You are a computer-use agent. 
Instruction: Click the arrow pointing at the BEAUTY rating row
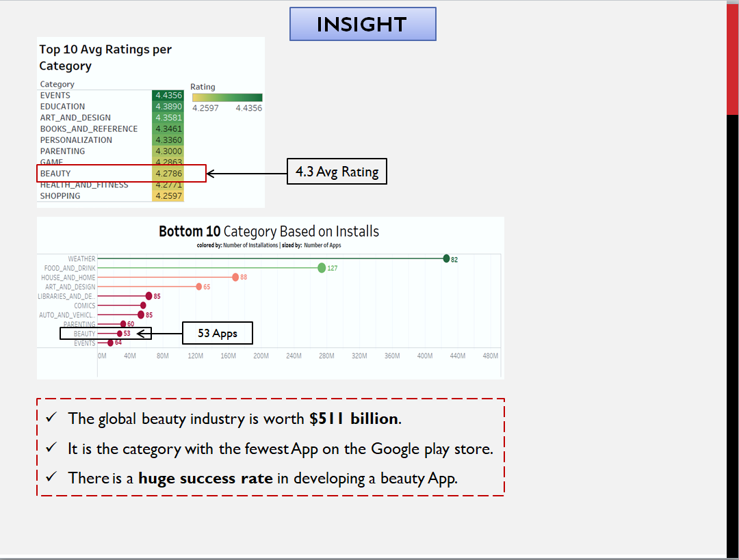[x=246, y=174]
